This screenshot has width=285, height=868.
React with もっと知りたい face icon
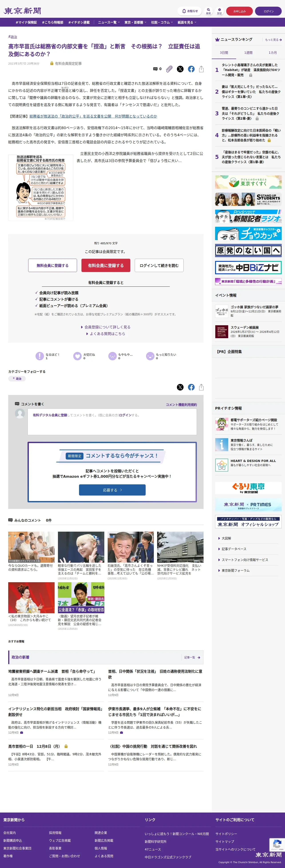[x=150, y=356]
